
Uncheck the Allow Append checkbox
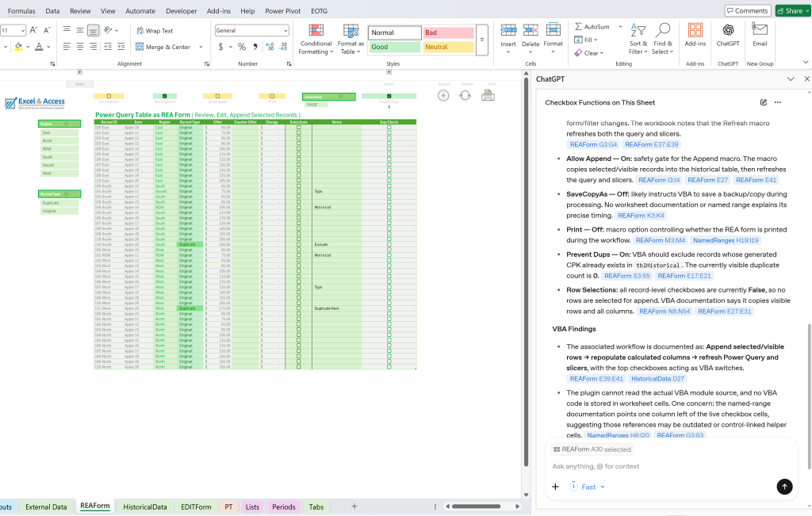pyautogui.click(x=165, y=96)
